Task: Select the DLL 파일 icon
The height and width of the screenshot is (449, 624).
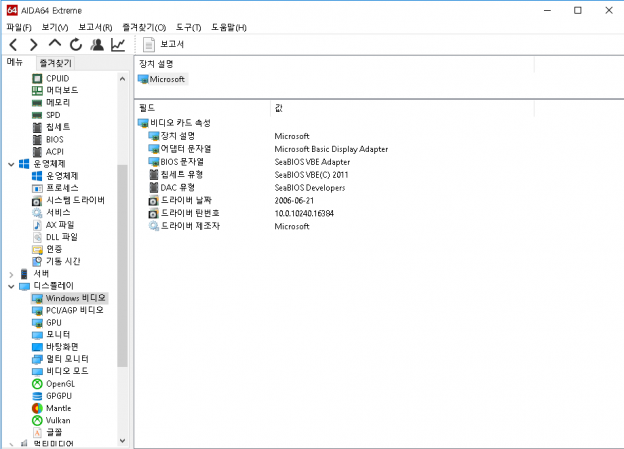Action: coord(37,237)
